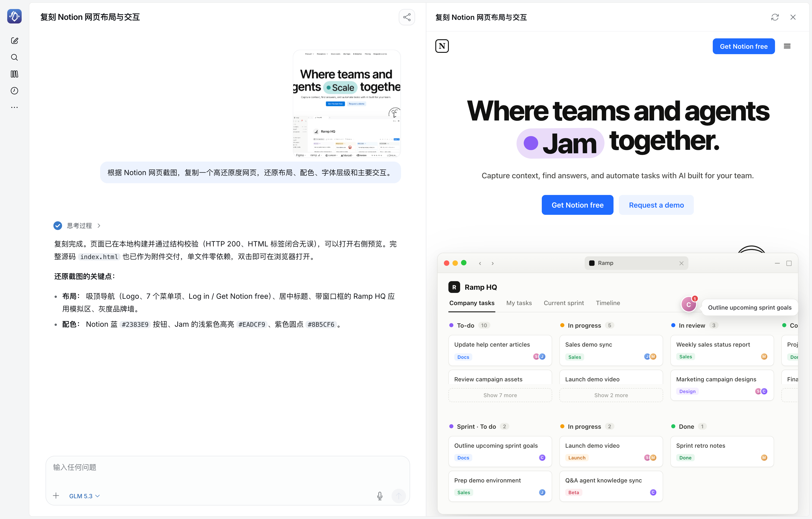
Task: Open the Sales demo sync card
Action: click(611, 350)
